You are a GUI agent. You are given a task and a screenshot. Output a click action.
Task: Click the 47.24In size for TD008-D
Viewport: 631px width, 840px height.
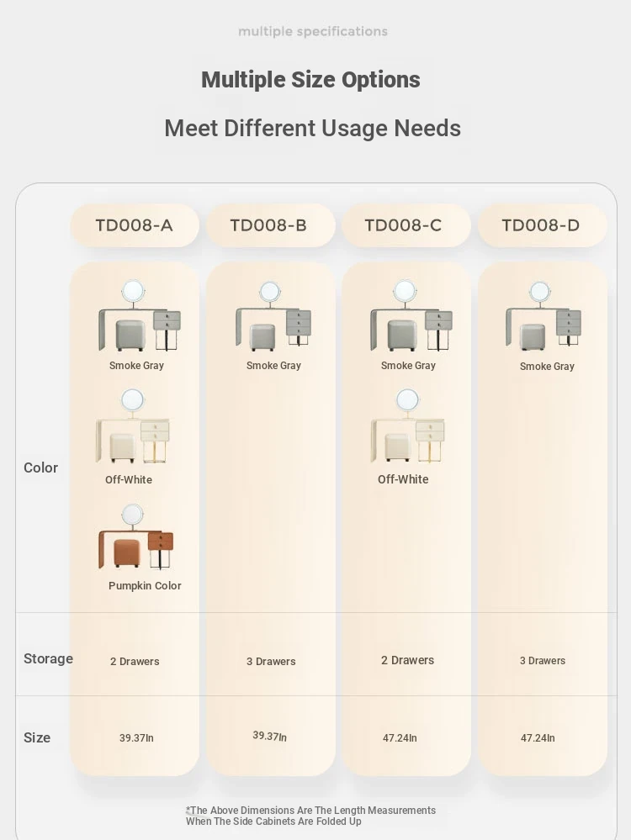tap(538, 738)
